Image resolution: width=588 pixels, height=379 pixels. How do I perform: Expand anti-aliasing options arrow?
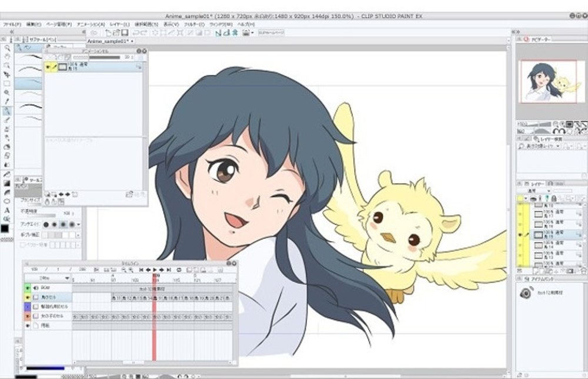pos(78,224)
